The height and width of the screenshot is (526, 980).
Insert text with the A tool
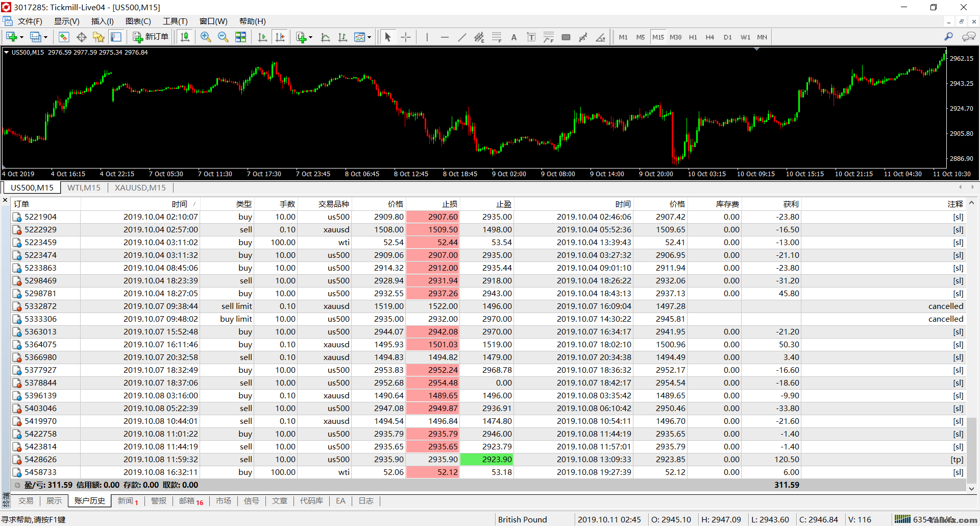coord(514,37)
